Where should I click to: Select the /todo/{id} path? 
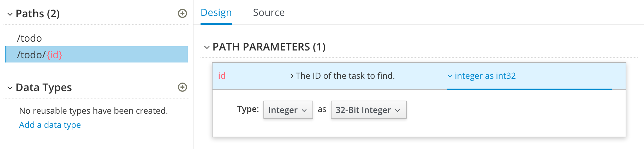(x=40, y=55)
